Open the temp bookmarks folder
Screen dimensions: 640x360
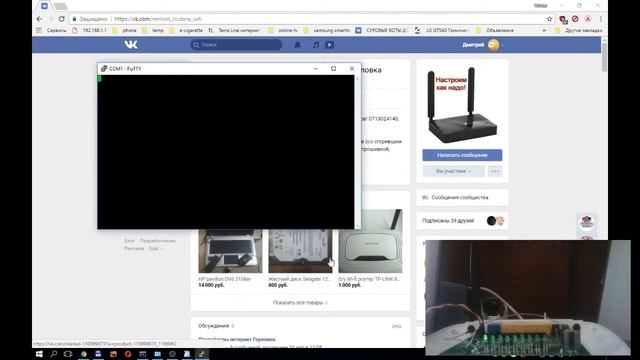tap(153, 30)
